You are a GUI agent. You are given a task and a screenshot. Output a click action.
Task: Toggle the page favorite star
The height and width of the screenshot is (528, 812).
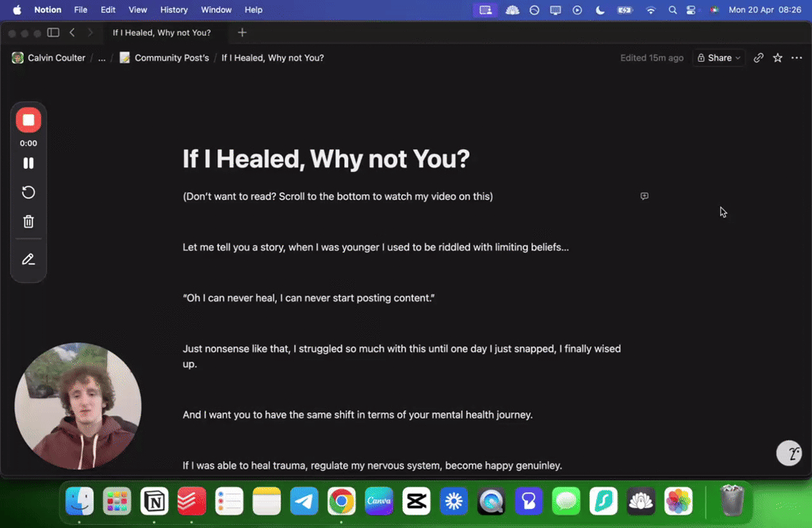(x=777, y=57)
